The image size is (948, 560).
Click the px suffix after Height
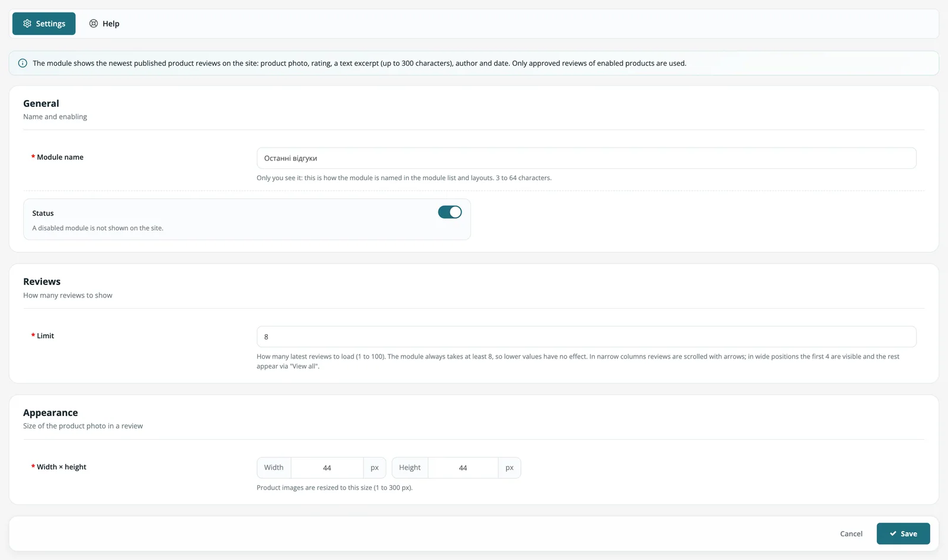point(510,468)
